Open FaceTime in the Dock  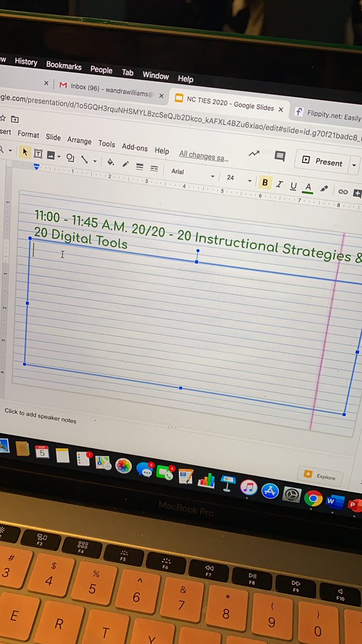point(165,472)
